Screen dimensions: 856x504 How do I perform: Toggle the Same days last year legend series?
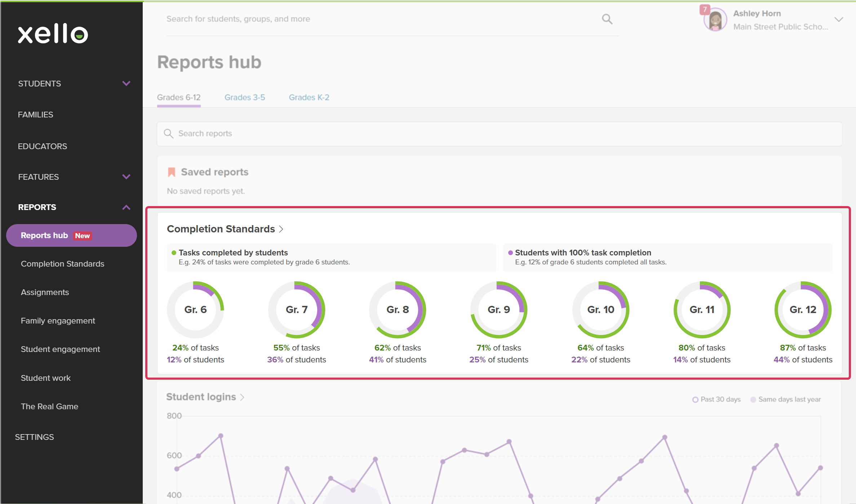[x=785, y=400]
